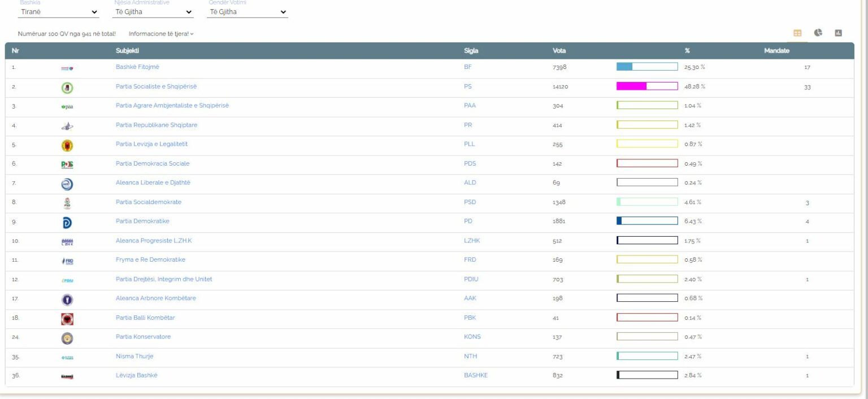This screenshot has height=399, width=868.
Task: Click the PDIU party logo
Action: [67, 280]
